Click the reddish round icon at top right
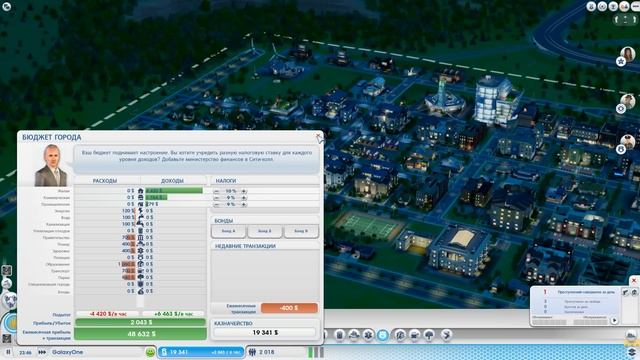Viewport: 640px width, 360px height. click(x=624, y=7)
